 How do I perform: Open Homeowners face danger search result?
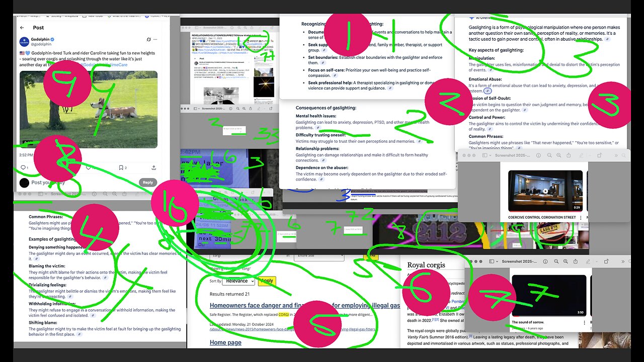[x=305, y=305]
